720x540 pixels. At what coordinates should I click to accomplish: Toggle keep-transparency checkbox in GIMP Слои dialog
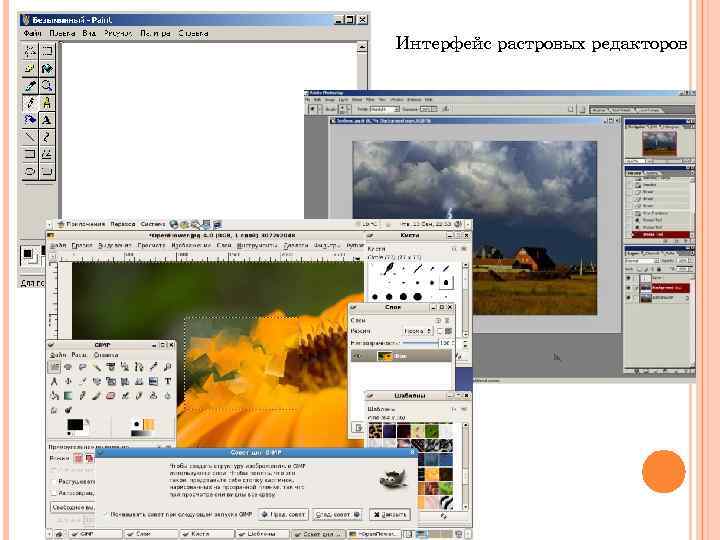tap(440, 331)
